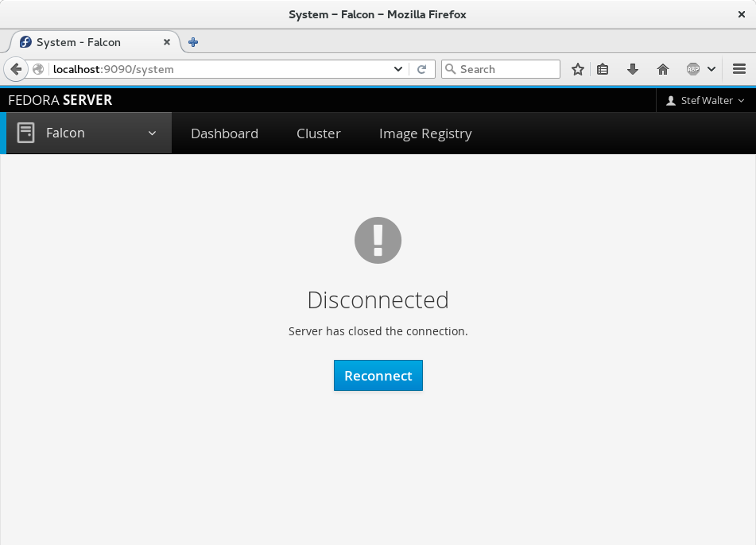Open a new tab with plus icon
The height and width of the screenshot is (545, 756).
(193, 42)
